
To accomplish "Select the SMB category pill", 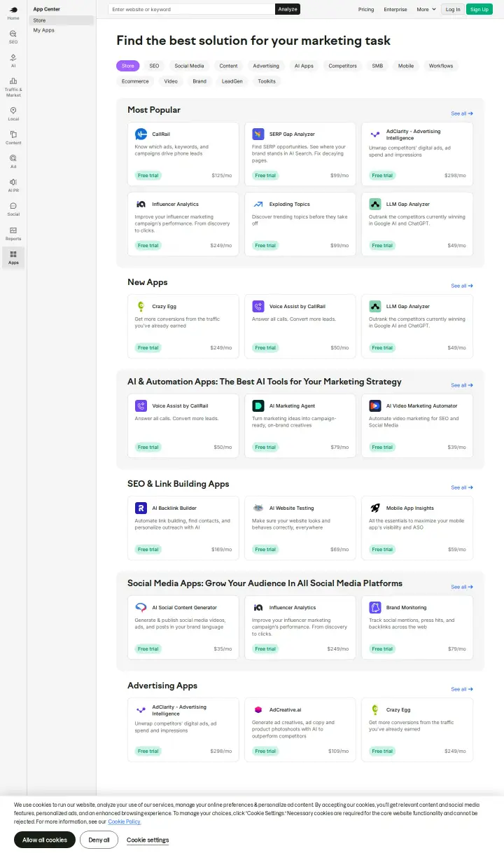I will click(377, 66).
